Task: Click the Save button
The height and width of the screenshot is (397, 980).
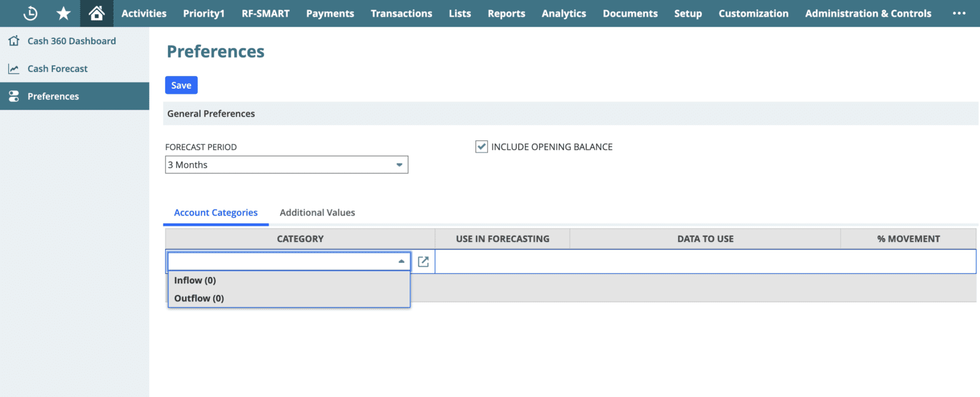Action: tap(181, 85)
